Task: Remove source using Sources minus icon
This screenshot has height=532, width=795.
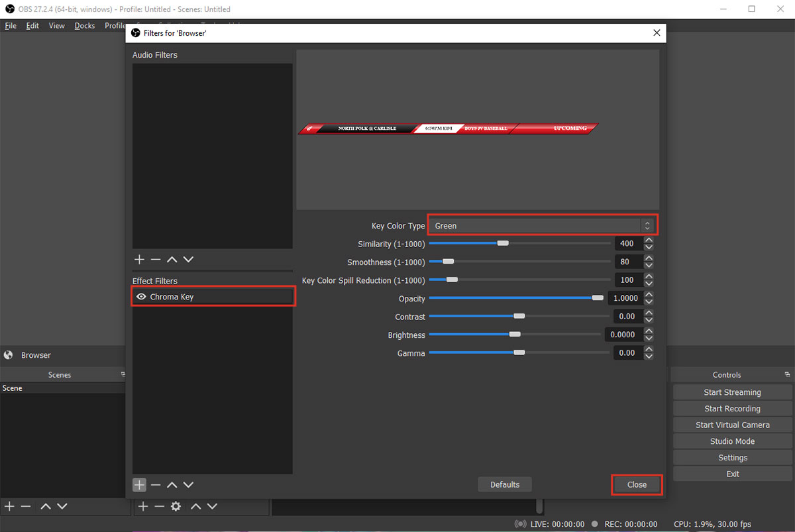Action: point(159,506)
